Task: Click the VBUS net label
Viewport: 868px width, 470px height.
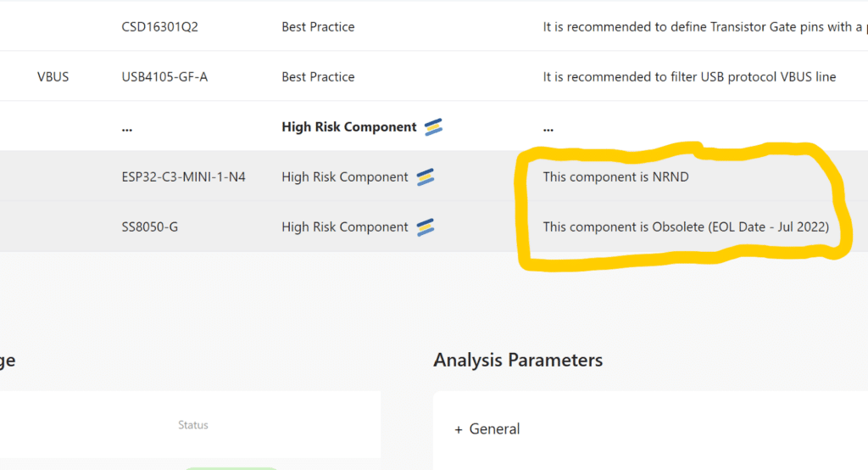Action: [x=53, y=77]
